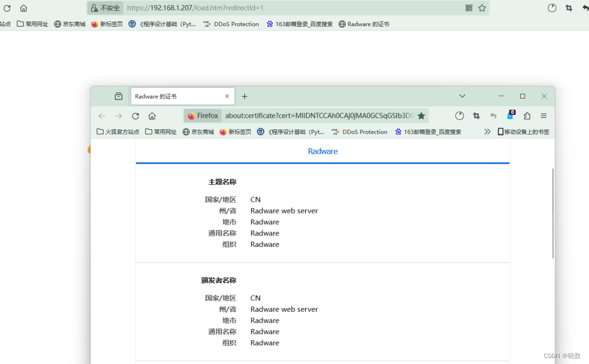Click subject 州/省 value Radware web server
Image resolution: width=589 pixels, height=364 pixels.
tap(284, 211)
